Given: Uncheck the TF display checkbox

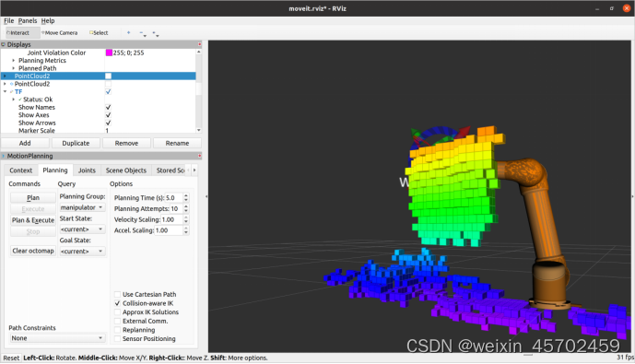Looking at the screenshot, I should (108, 92).
